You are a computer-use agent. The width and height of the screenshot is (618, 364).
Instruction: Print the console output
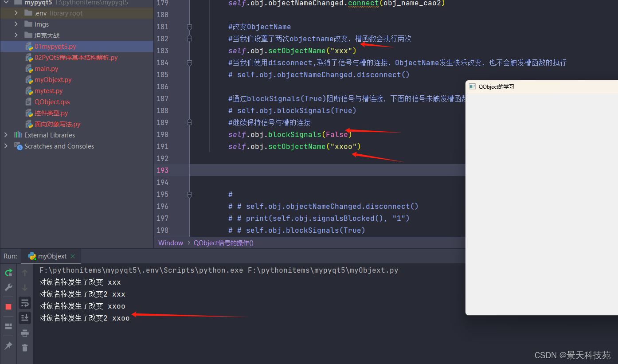(x=25, y=333)
